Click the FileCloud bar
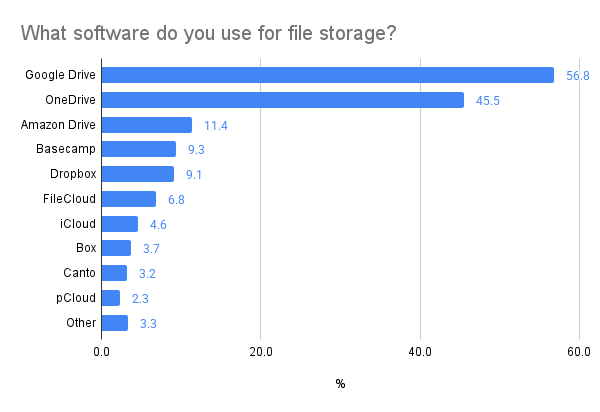This screenshot has height=412, width=600. click(x=129, y=199)
